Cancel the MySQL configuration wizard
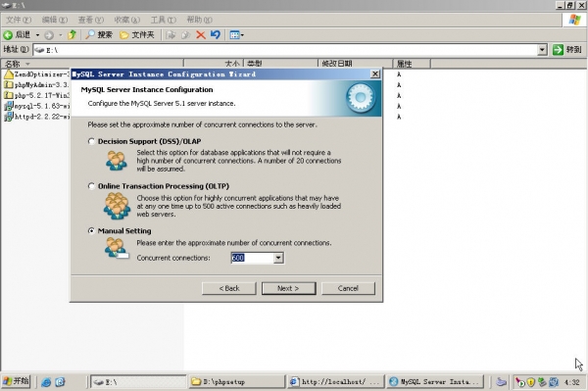 point(348,288)
